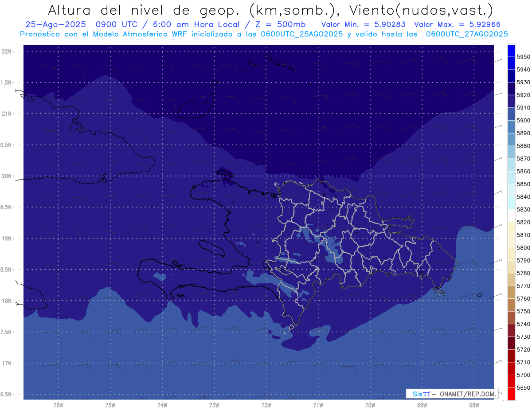Click the legend value '5820'

tap(523, 222)
